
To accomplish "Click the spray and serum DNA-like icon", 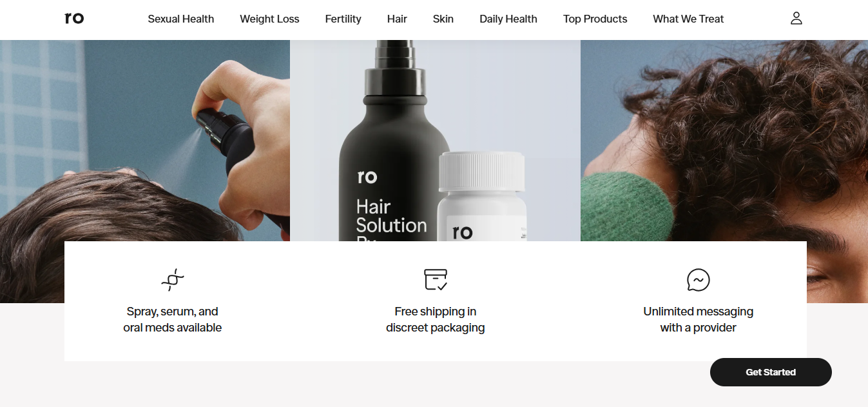I will pos(173,280).
